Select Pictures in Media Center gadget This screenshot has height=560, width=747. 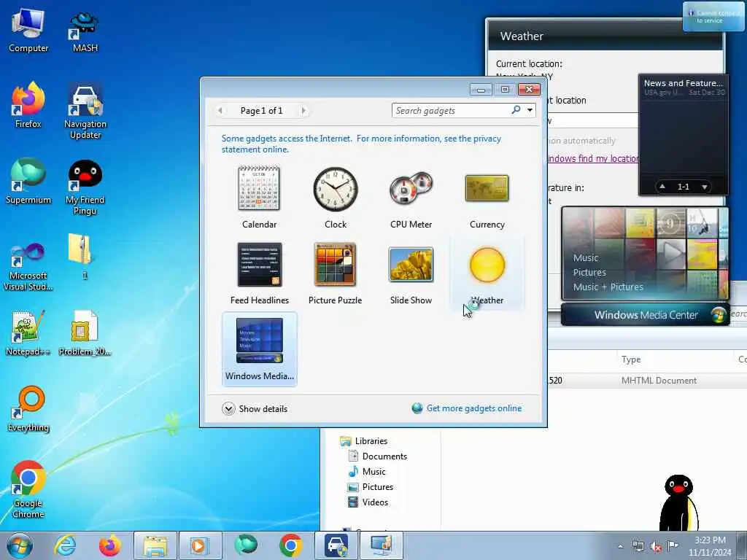[589, 273]
